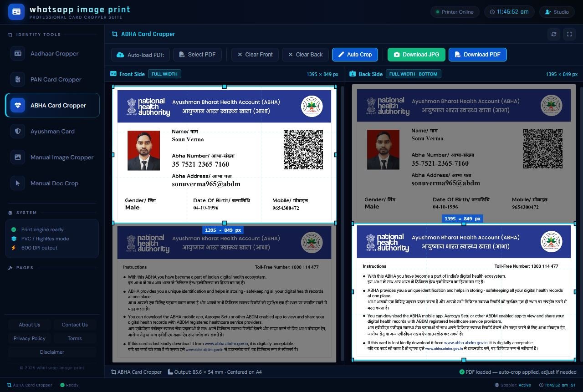Click the Aadhaar Cropper card icon
583x392 pixels.
tap(18, 54)
